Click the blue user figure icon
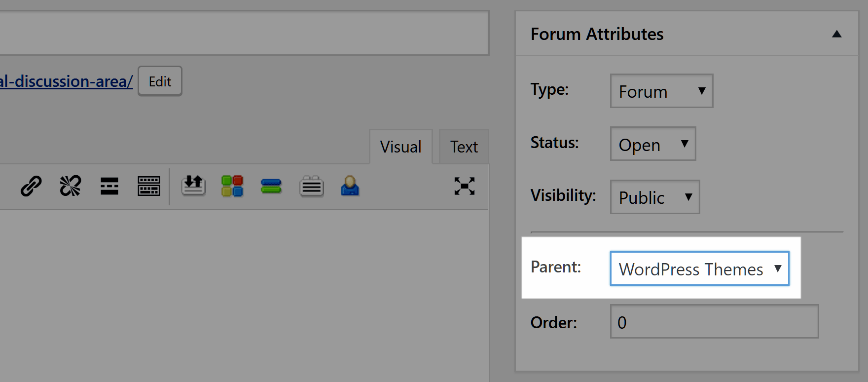Viewport: 868px width, 382px height. click(350, 186)
